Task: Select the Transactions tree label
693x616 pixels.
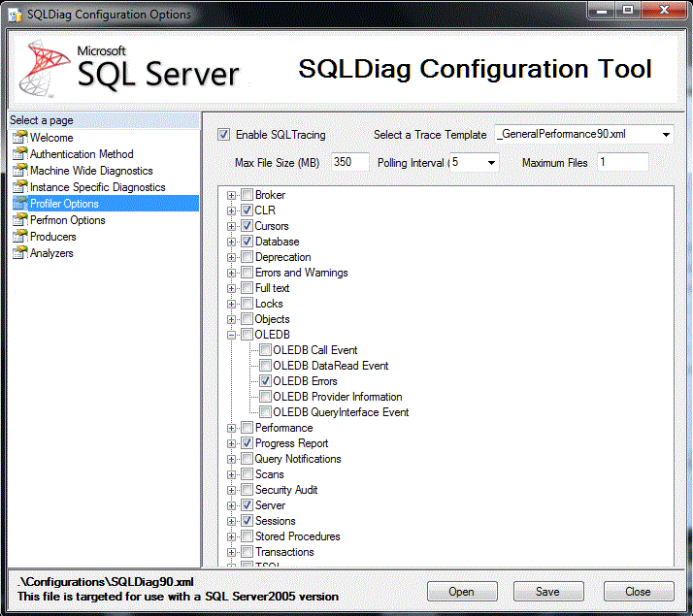Action: [x=284, y=552]
